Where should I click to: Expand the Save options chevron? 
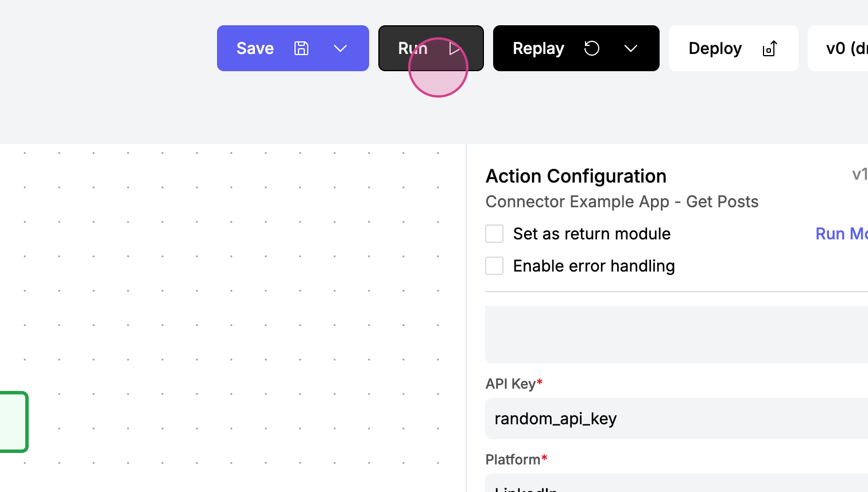coord(340,48)
